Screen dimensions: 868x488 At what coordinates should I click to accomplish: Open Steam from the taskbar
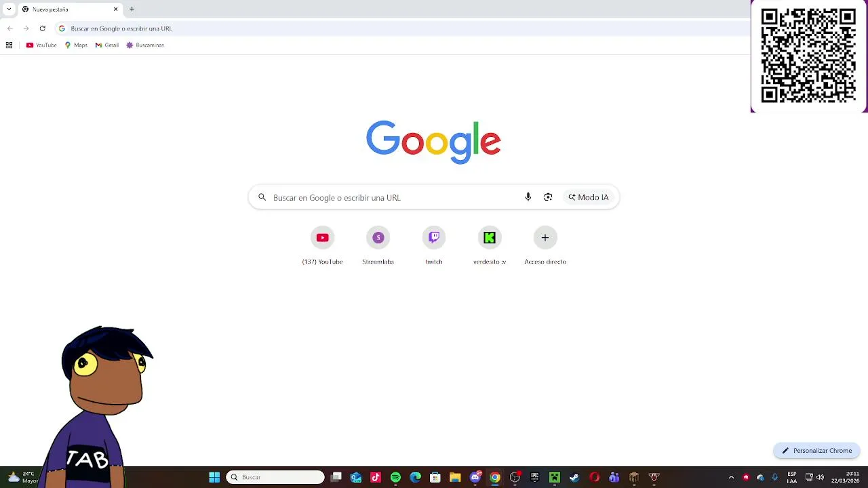(574, 477)
